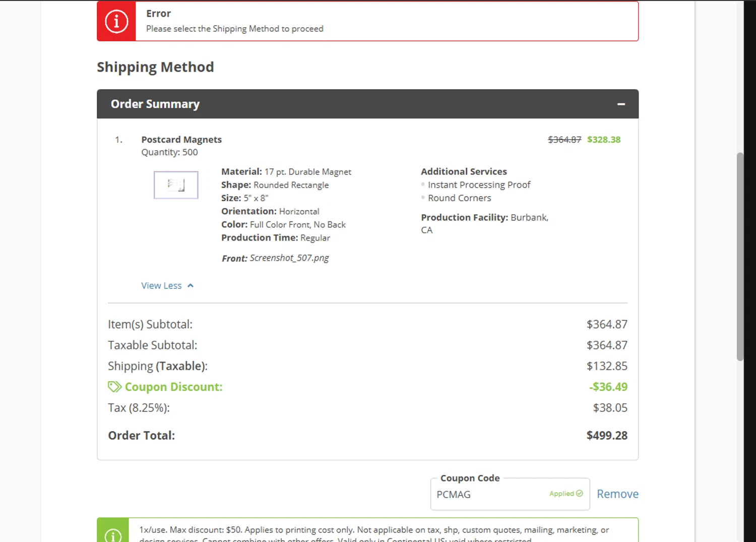Viewport: 756px width, 542px height.
Task: Click the green coupon tag icon
Action: [114, 387]
